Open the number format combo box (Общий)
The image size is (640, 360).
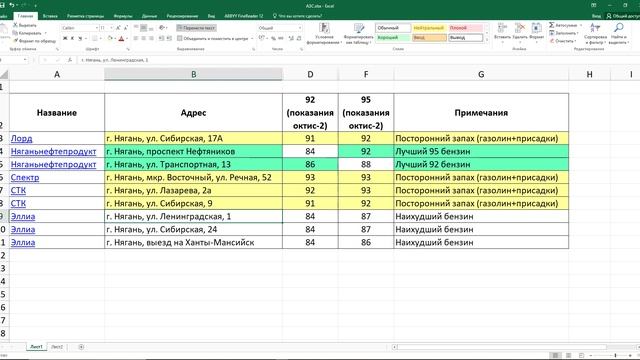coord(280,28)
